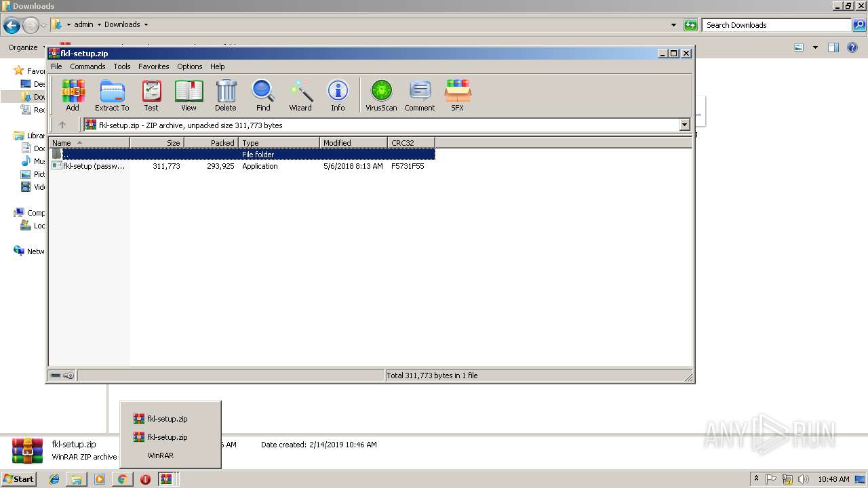The height and width of the screenshot is (488, 868).
Task: Click the Action Center flag icon
Action: pos(771,479)
